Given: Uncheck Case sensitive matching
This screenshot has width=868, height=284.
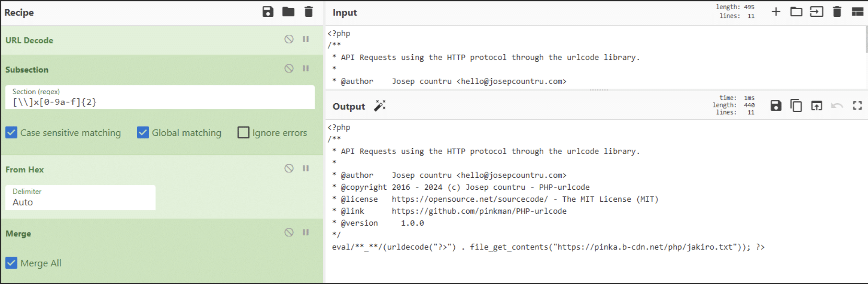Looking at the screenshot, I should coord(11,133).
